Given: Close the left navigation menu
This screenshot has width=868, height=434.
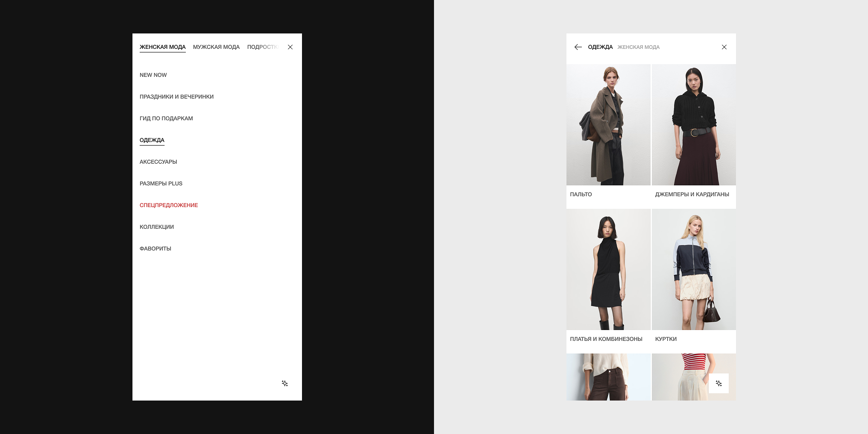Looking at the screenshot, I should click(290, 47).
